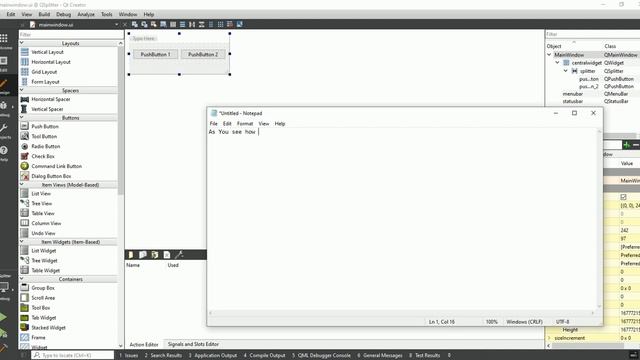Collapse the Containers category
This screenshot has height=360, width=640.
point(22,279)
